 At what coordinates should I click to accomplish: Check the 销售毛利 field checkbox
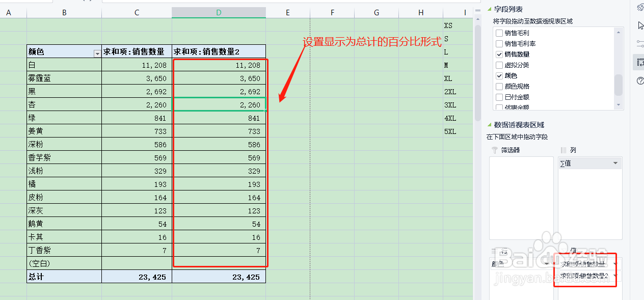(x=499, y=33)
